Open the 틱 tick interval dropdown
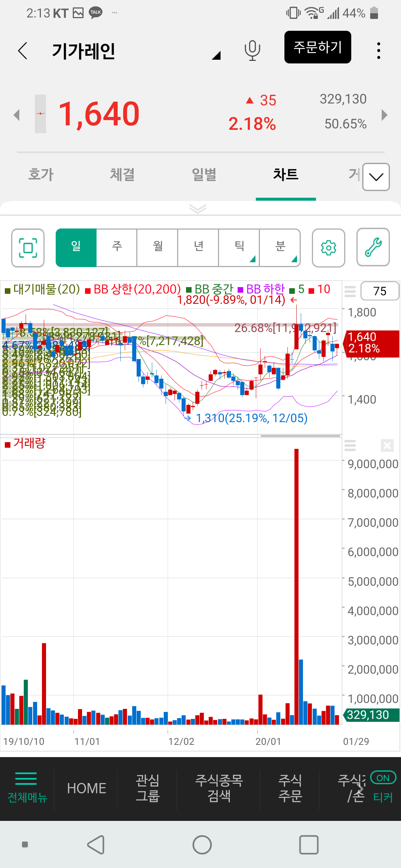 239,248
